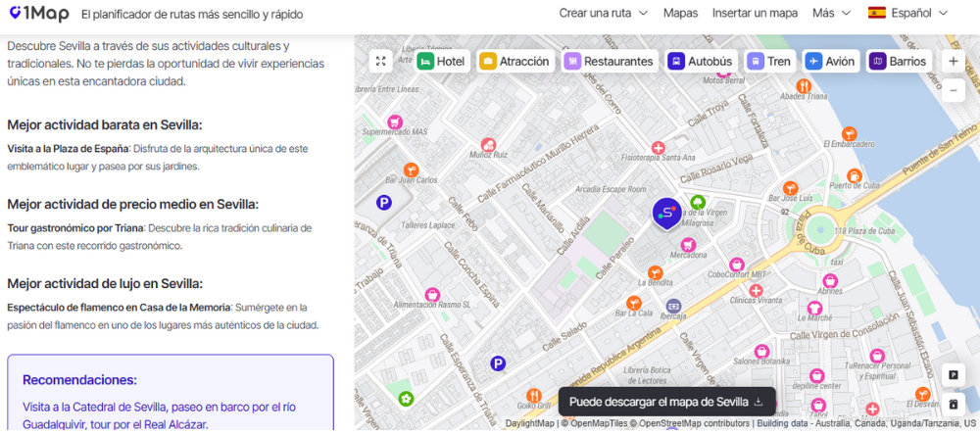Click the Abades Triana restaurant marker
Image resolution: width=980 pixels, height=435 pixels.
(x=804, y=86)
